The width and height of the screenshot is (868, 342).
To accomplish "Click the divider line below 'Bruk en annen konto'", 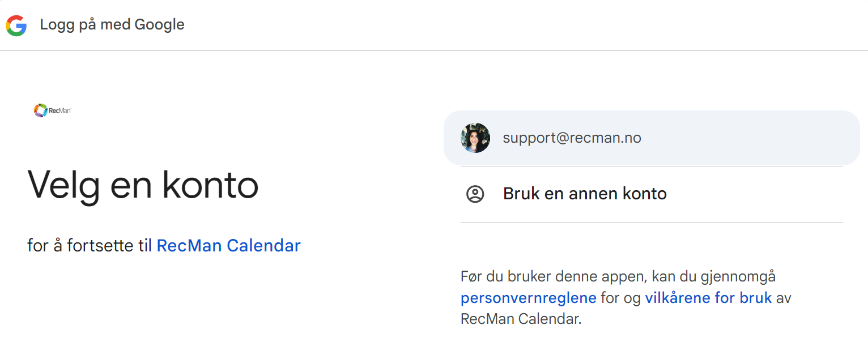I will click(x=652, y=223).
